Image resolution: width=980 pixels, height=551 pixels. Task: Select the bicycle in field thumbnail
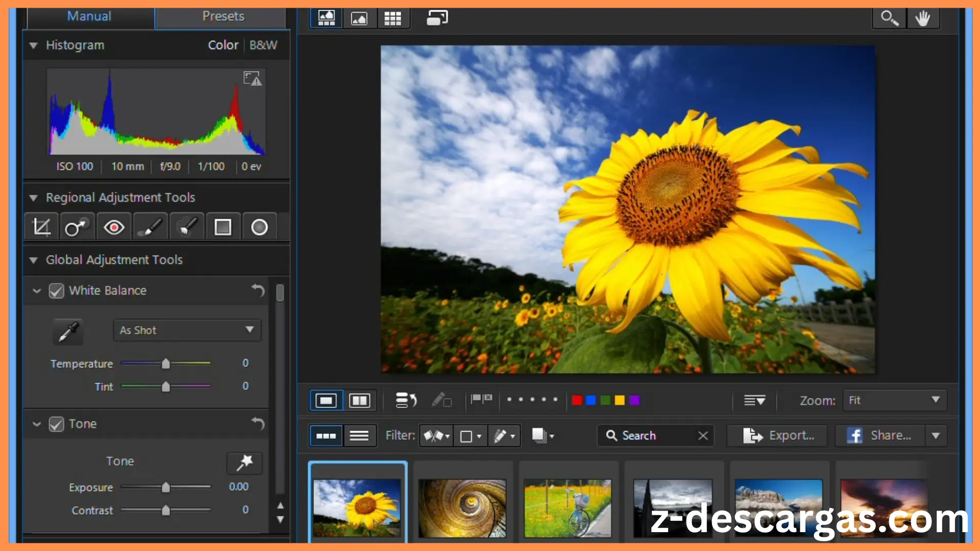568,508
